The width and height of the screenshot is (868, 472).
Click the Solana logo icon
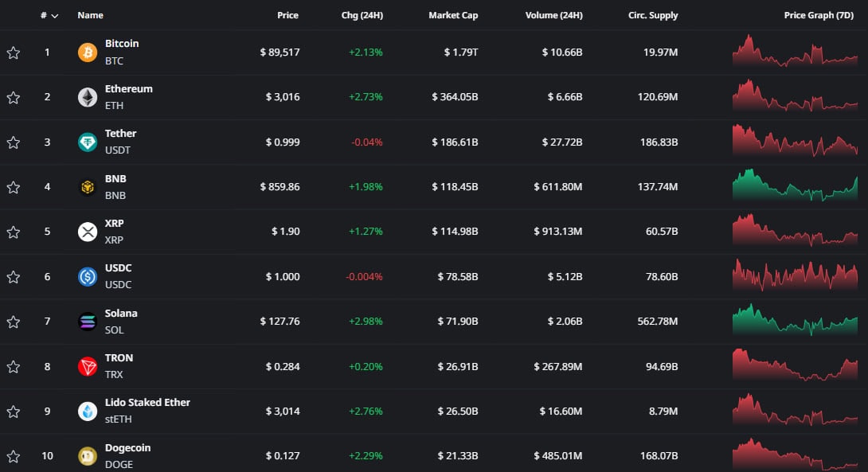88,322
